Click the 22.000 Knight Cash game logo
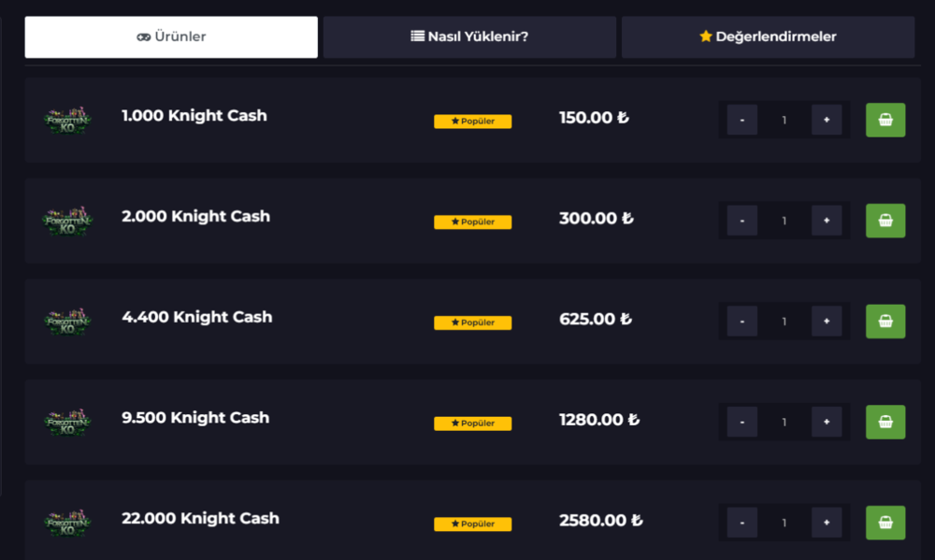The height and width of the screenshot is (560, 935). 67,523
